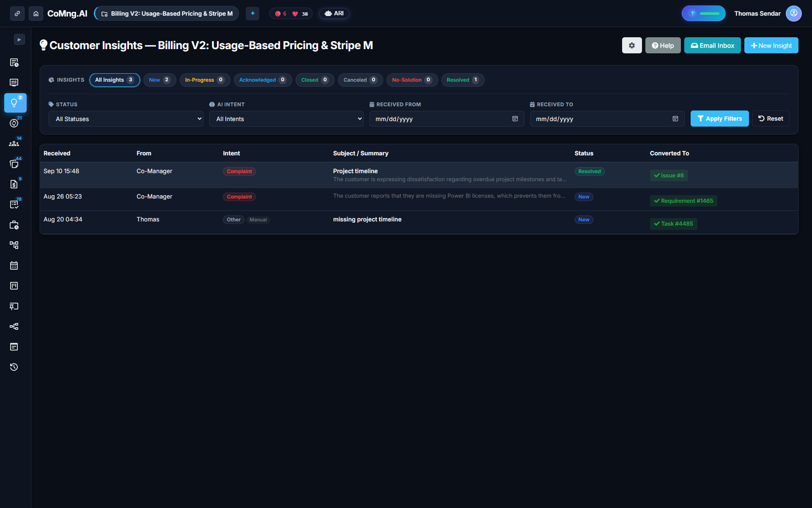
Task: Open the kanban board sidebar icon
Action: 14,286
